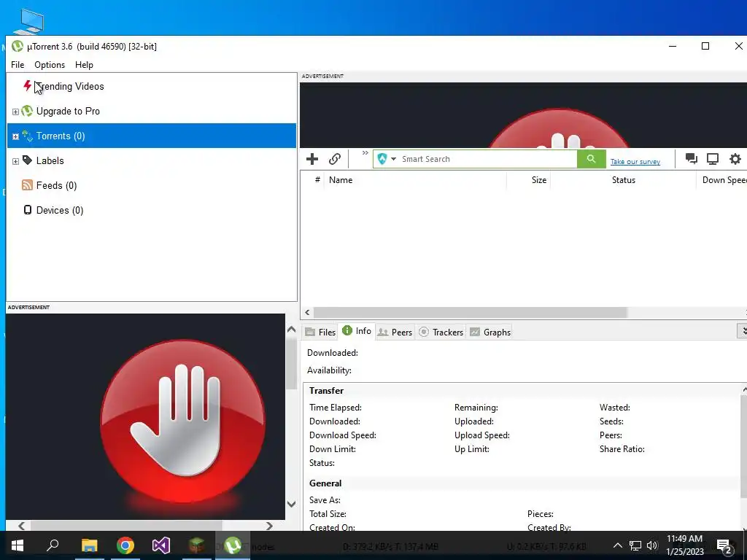The image size is (747, 560).
Task: Expand the Torrents tree node
Action: [x=15, y=136]
